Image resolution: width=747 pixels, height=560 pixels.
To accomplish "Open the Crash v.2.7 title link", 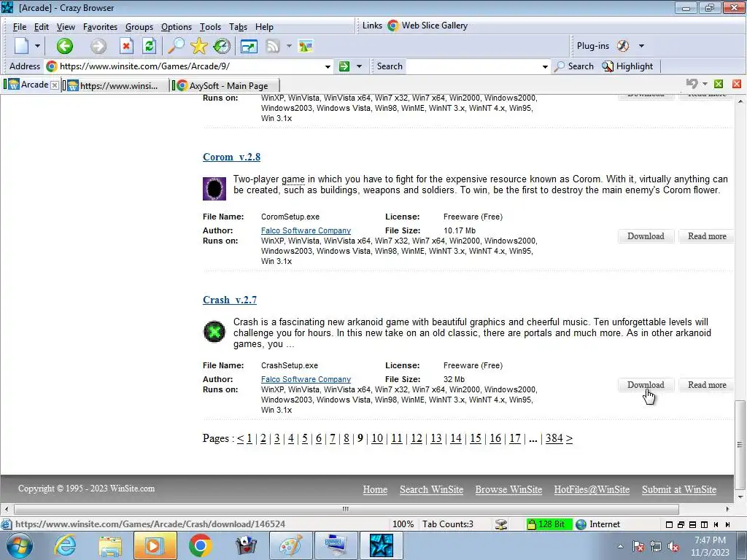I will 230,300.
